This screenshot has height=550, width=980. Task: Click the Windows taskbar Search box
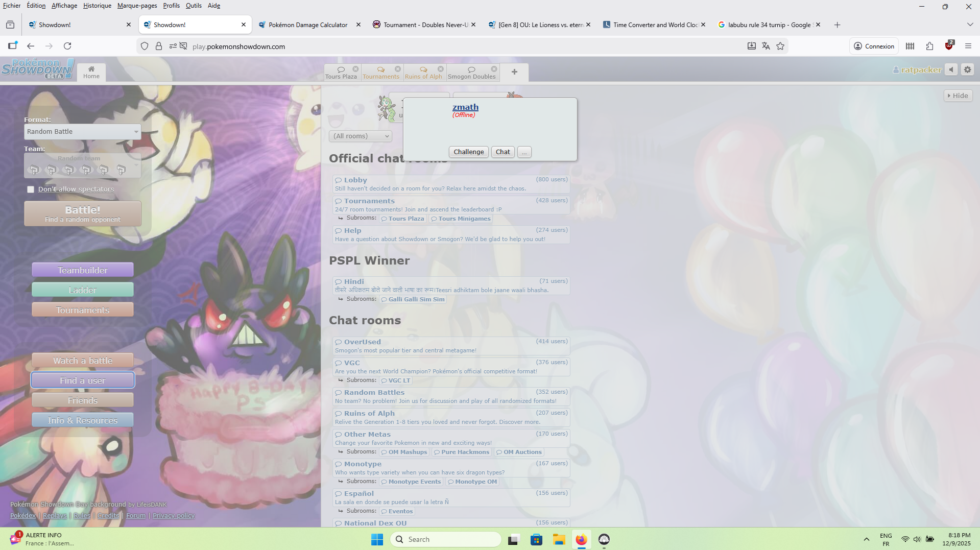[x=446, y=539]
